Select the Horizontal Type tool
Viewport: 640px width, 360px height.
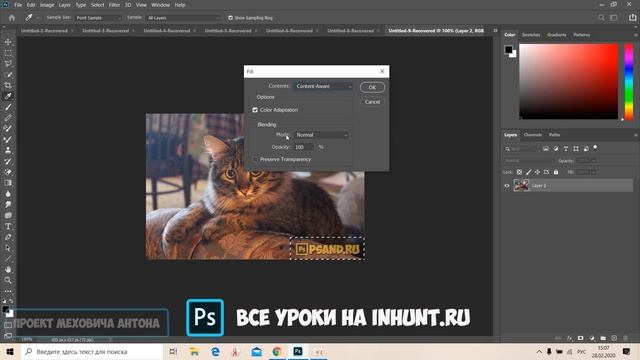coord(8,226)
